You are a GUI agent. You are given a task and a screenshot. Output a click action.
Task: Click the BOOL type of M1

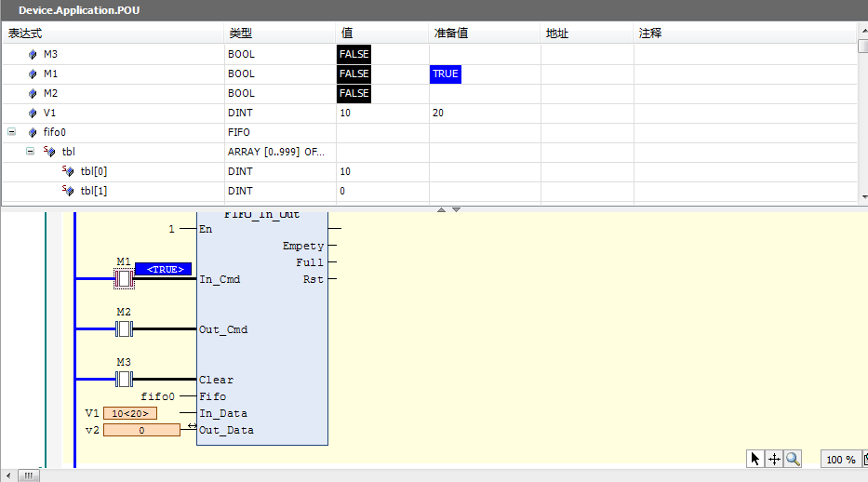click(x=241, y=74)
